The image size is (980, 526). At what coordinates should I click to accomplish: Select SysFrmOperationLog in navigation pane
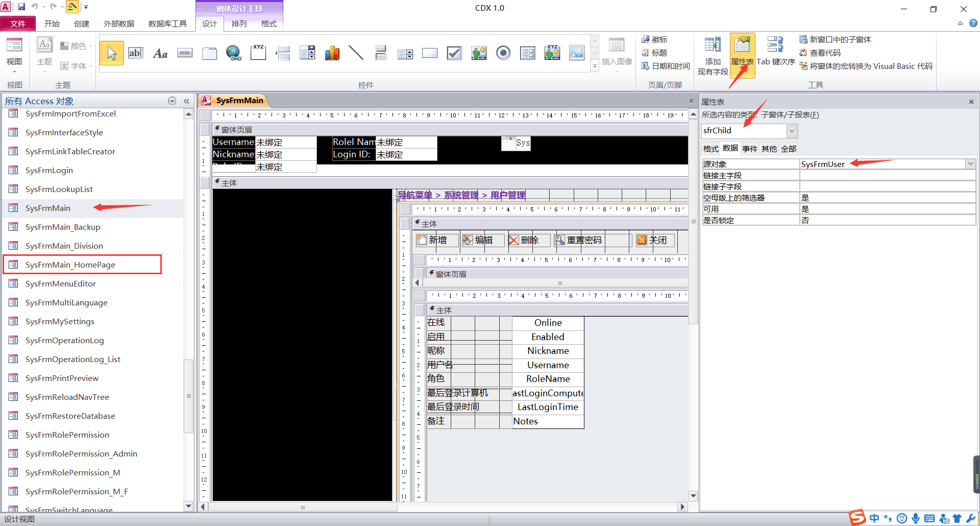pos(65,340)
